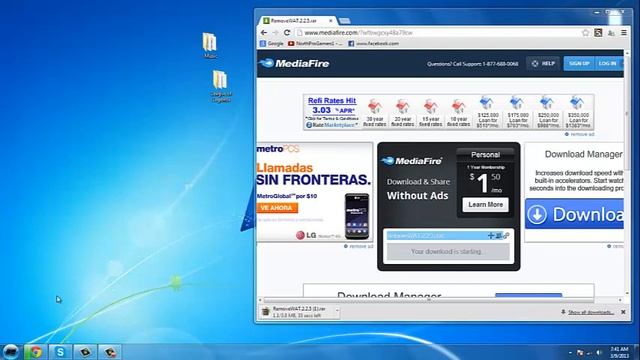Open the www.facebook.com bookmark
The height and width of the screenshot is (360, 640).
(x=373, y=43)
